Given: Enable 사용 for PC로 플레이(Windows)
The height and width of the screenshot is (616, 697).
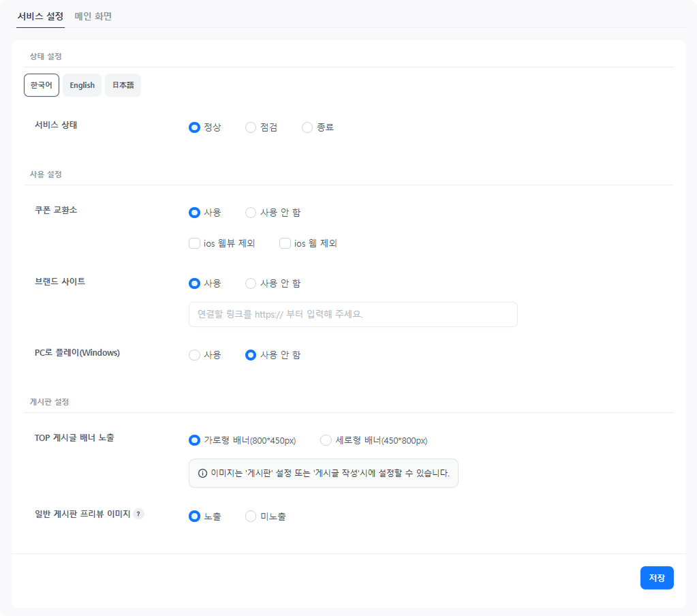Looking at the screenshot, I should click(194, 355).
